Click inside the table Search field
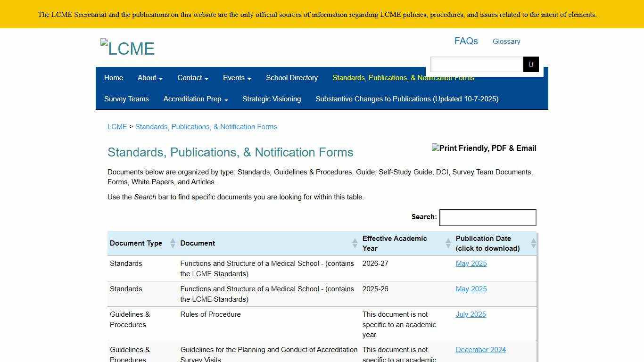644x362 pixels. [x=487, y=217]
